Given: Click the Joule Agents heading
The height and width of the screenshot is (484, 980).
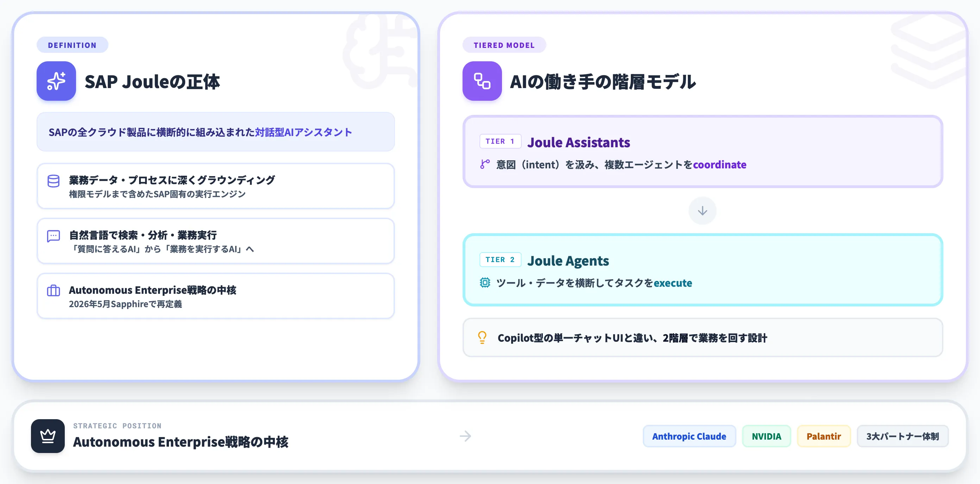Looking at the screenshot, I should (x=567, y=260).
